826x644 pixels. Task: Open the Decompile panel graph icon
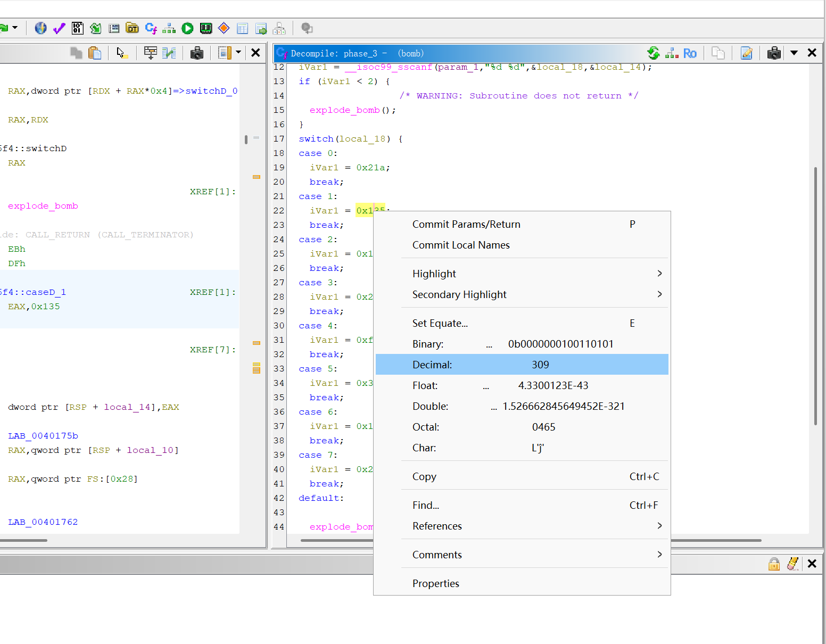(x=672, y=53)
